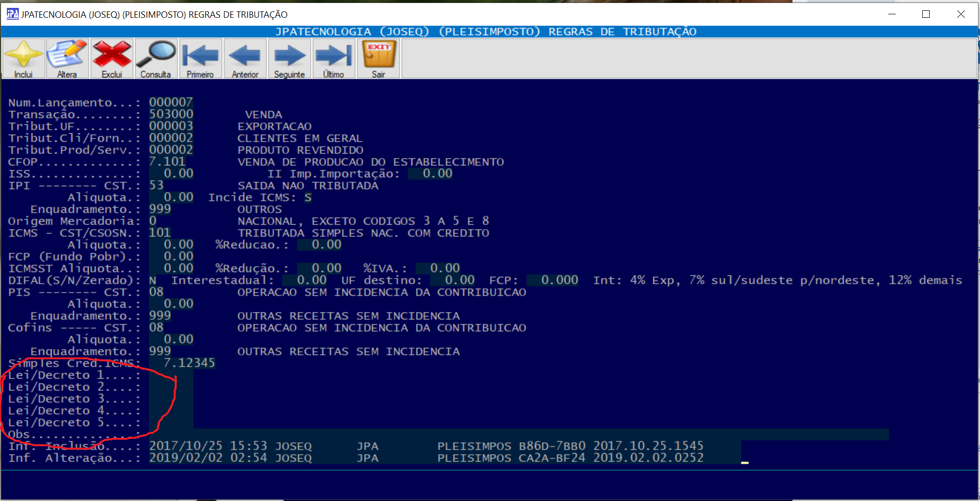Click the ICMSST Alíquota value field
Viewport: 980px width, 501px height.
click(171, 268)
